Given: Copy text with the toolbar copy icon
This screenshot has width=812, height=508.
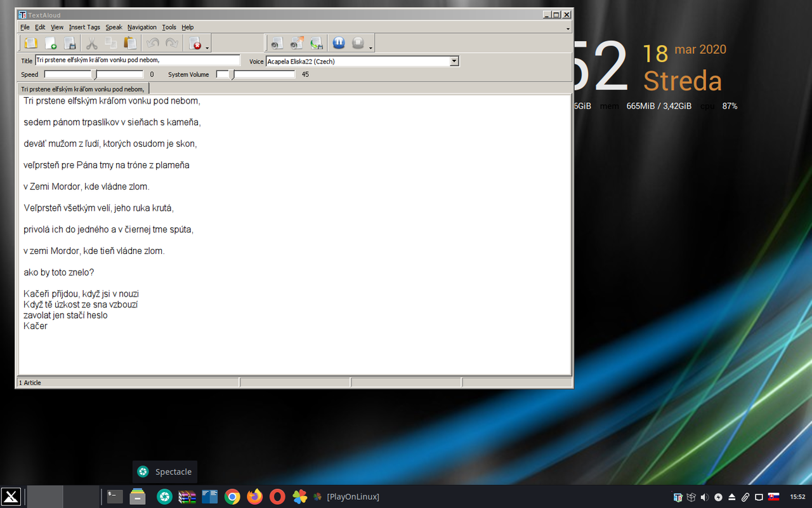Looking at the screenshot, I should point(110,43).
